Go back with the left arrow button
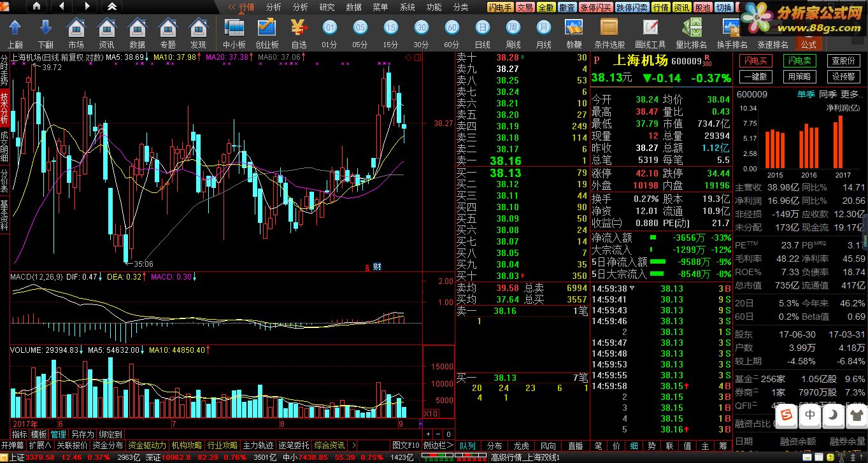The image size is (868, 463). (x=61, y=6)
